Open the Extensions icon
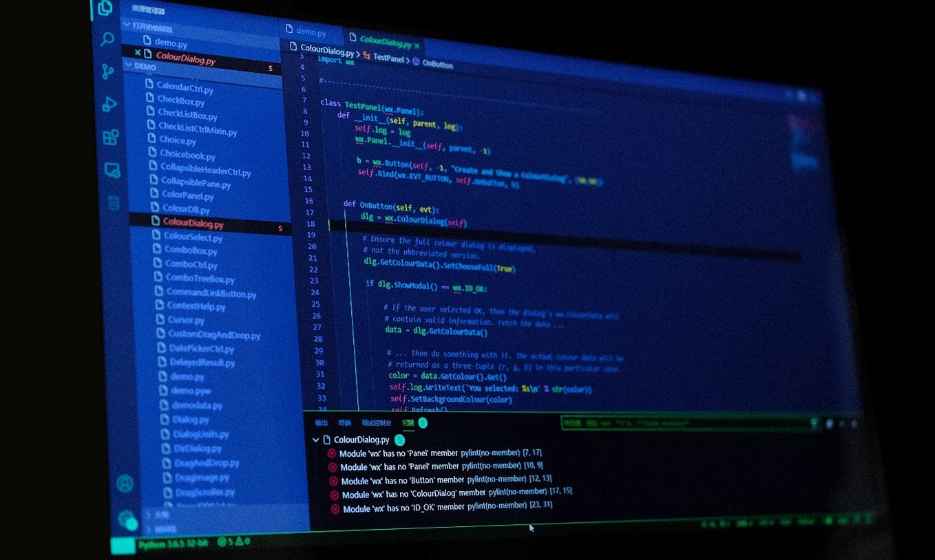The image size is (935, 560). 109,138
